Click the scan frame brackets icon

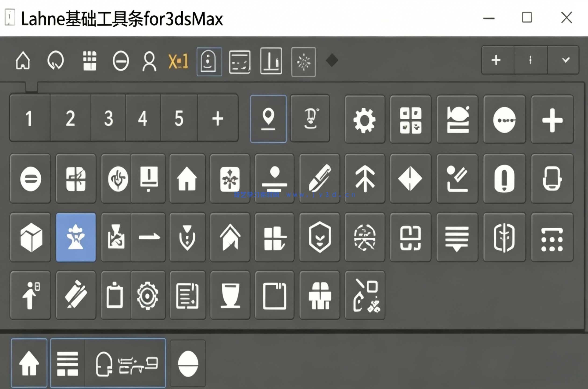[410, 237]
